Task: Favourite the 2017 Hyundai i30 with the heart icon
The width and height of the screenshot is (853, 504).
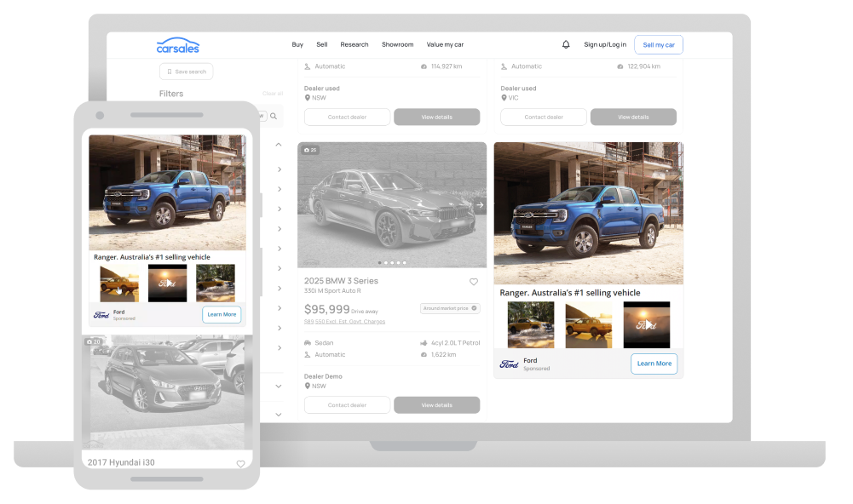Action: (x=240, y=464)
